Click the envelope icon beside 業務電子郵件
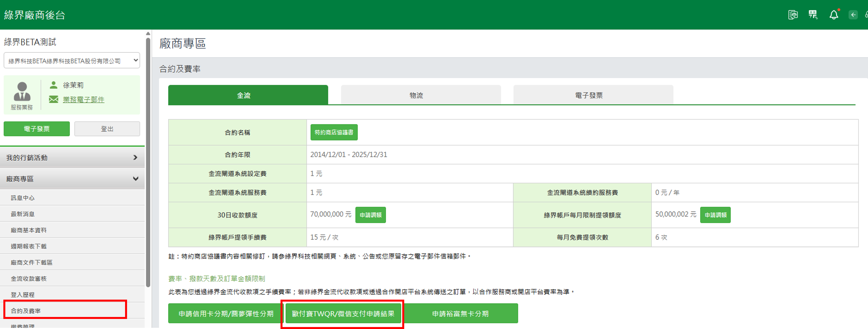Screen dimensions: 868x329 (54, 99)
